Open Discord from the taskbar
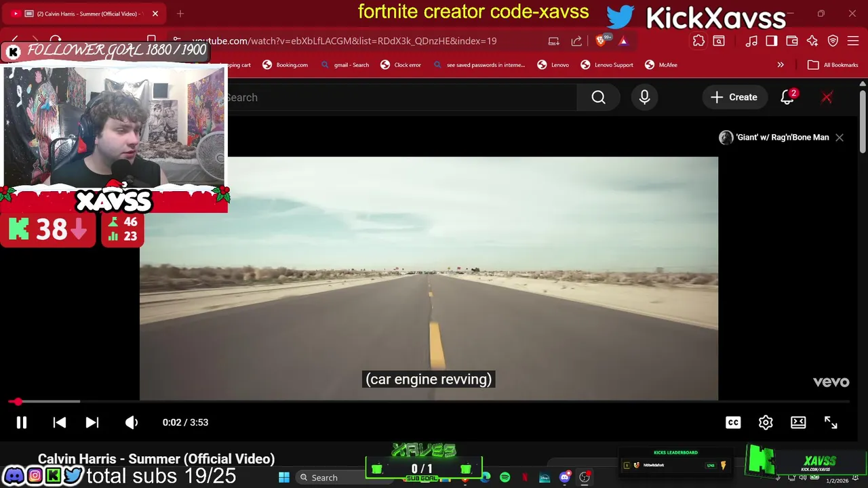The width and height of the screenshot is (868, 488). pyautogui.click(x=564, y=478)
